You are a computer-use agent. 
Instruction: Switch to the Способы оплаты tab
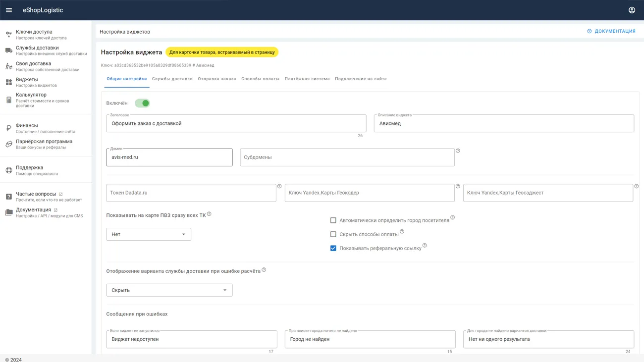click(260, 79)
